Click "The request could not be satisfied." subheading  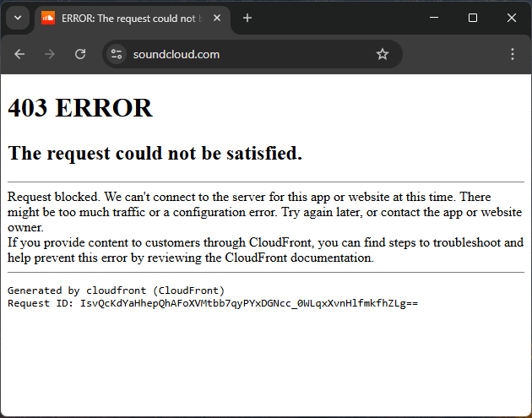point(155,153)
